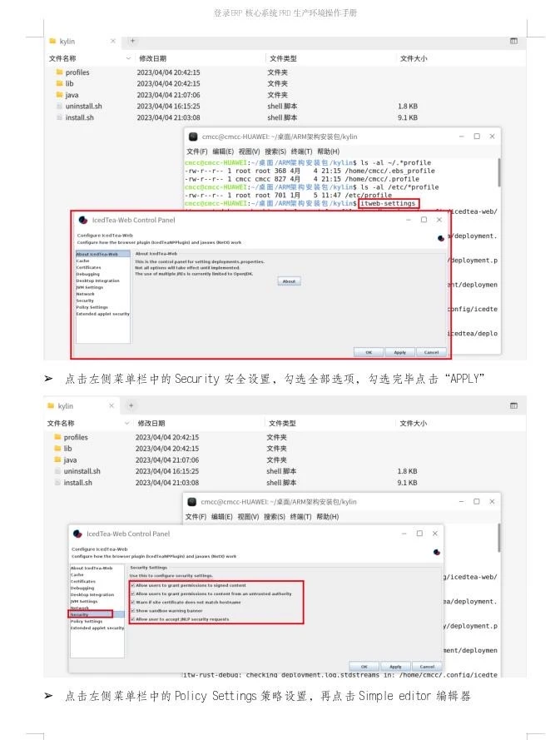Toggle 'Warn if site certificate does not match hostname'
560x740 pixels.
[x=133, y=602]
